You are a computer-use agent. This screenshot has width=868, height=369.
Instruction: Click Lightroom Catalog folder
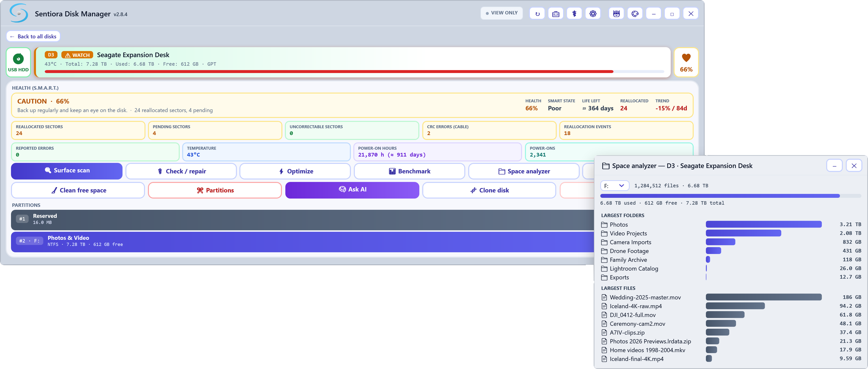coord(731,268)
